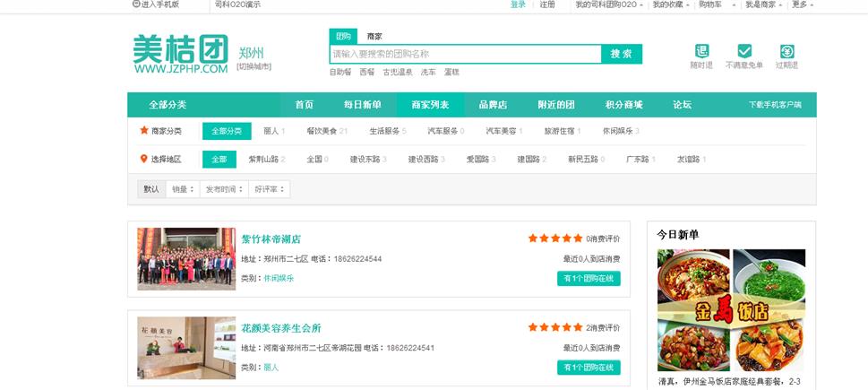Click the 美桔团 site logo
The width and height of the screenshot is (868, 390).
(180, 54)
